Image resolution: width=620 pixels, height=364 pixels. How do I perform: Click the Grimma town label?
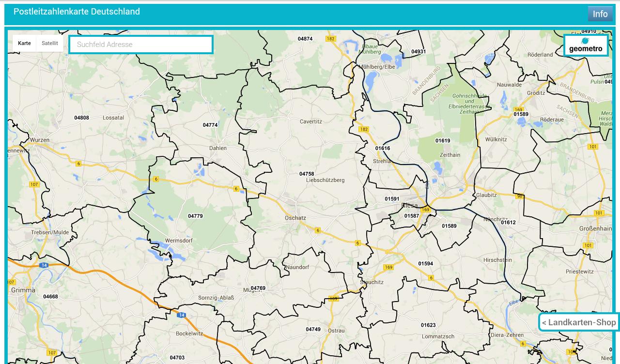point(23,290)
